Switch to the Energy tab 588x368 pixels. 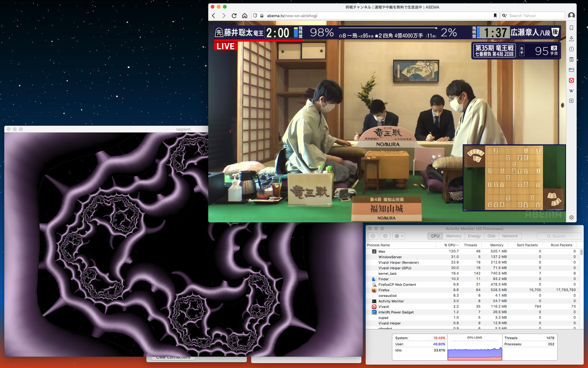(474, 236)
